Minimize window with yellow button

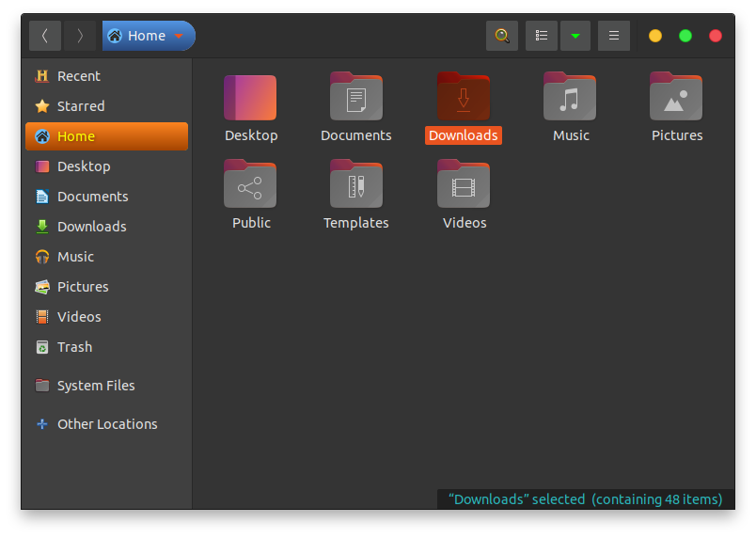tap(655, 36)
